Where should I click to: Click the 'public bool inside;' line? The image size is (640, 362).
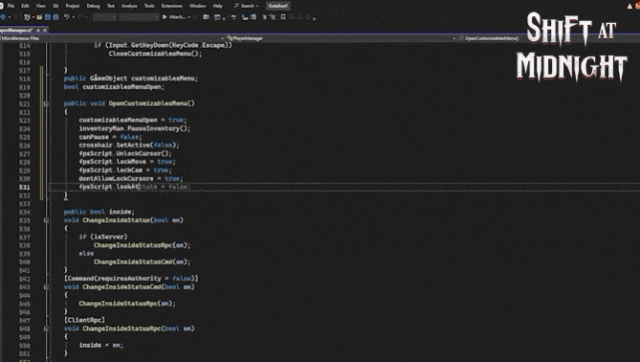[x=99, y=212]
